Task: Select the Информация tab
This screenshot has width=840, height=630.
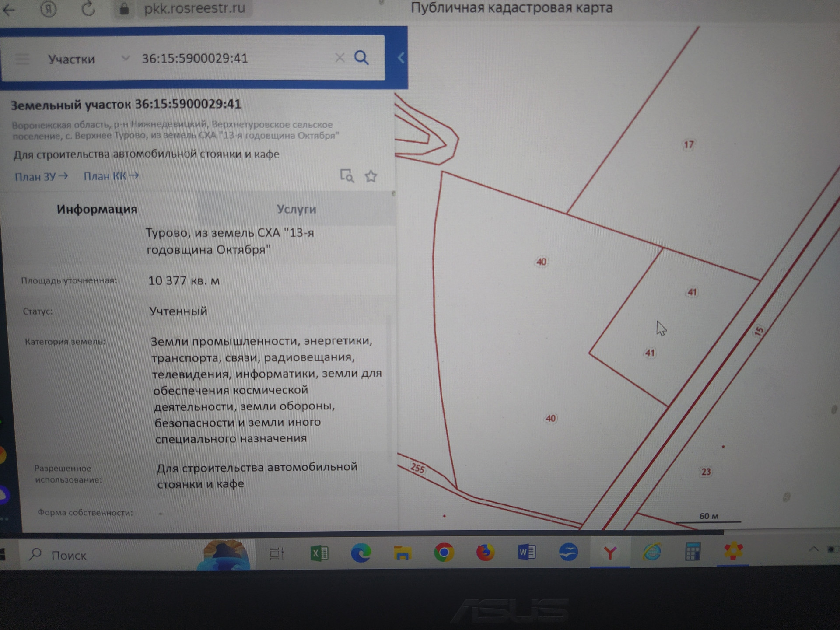Action: point(97,209)
